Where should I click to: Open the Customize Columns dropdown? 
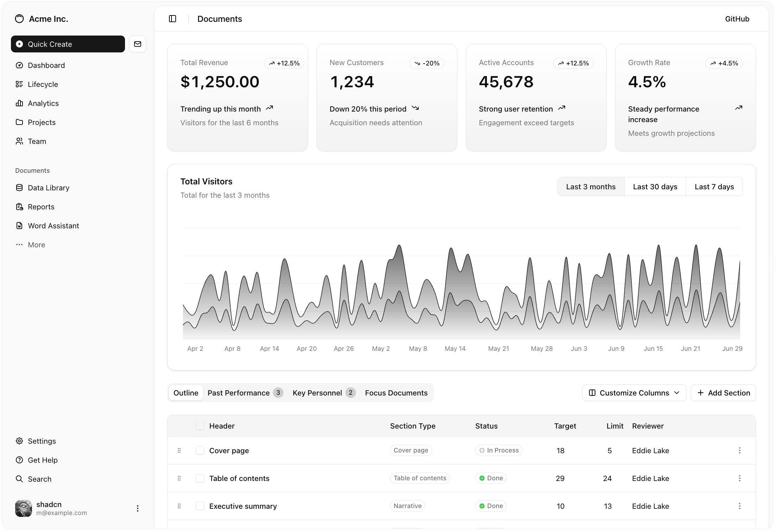pyautogui.click(x=634, y=393)
